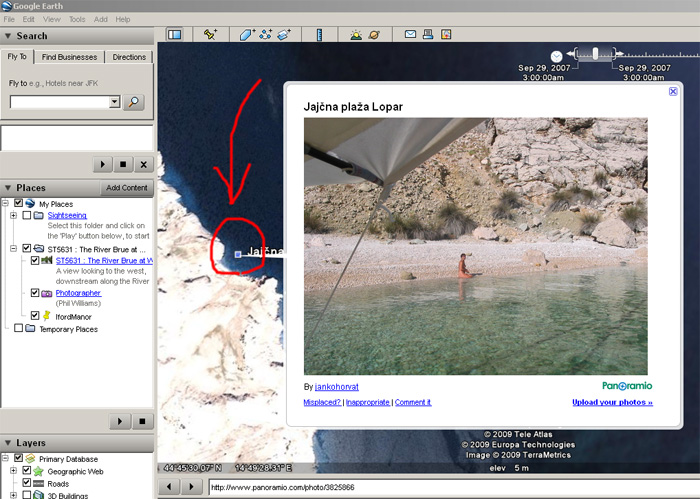Image resolution: width=700 pixels, height=499 pixels.
Task: Uncheck ST5631 folder checkbox
Action: pos(27,248)
